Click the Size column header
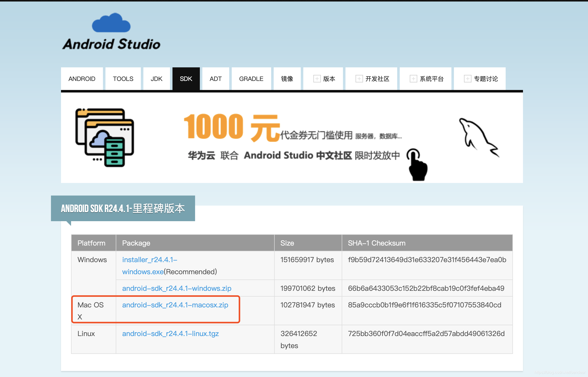This screenshot has width=588, height=377. pos(308,243)
